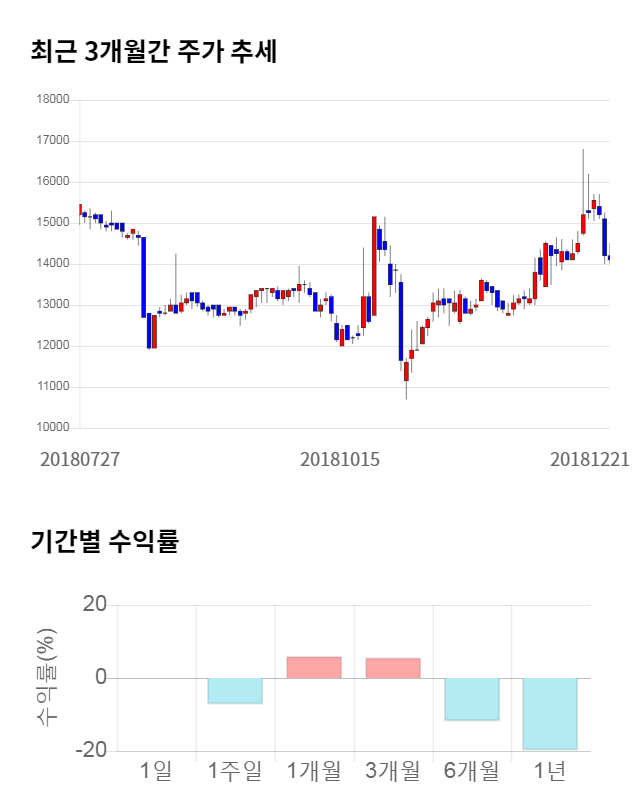
Task: Click the 10000 price axis label
Action: [x=52, y=428]
